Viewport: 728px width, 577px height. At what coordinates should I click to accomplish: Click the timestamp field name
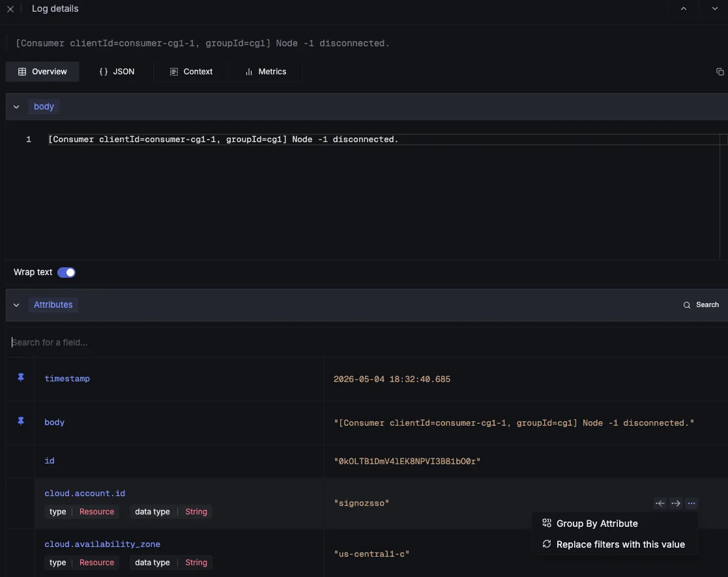pyautogui.click(x=67, y=379)
